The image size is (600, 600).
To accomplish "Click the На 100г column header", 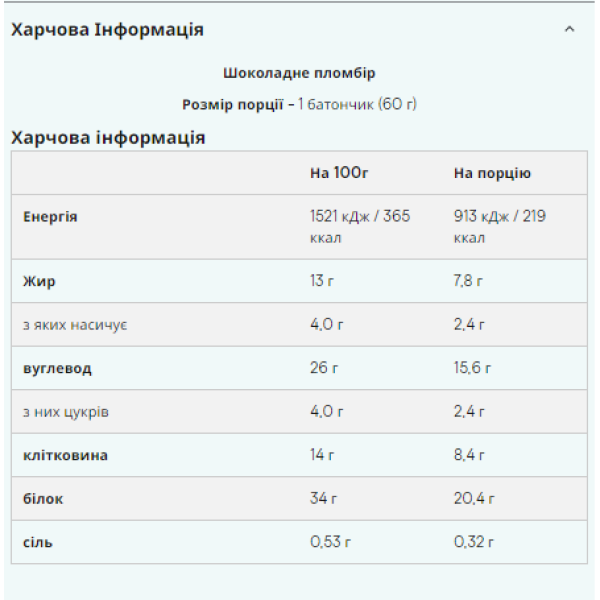I will click(x=340, y=173).
